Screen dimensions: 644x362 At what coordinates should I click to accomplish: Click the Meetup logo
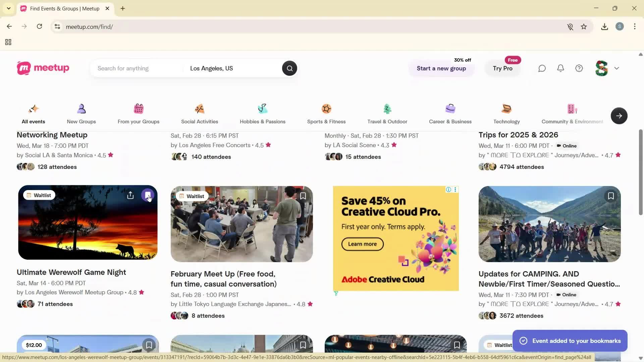click(43, 68)
